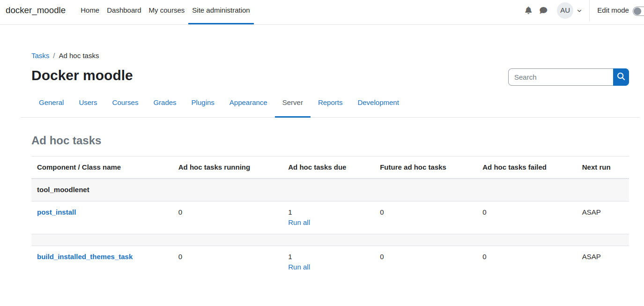
Task: Click the Ad hoc tasks section heading
Action: [66, 141]
